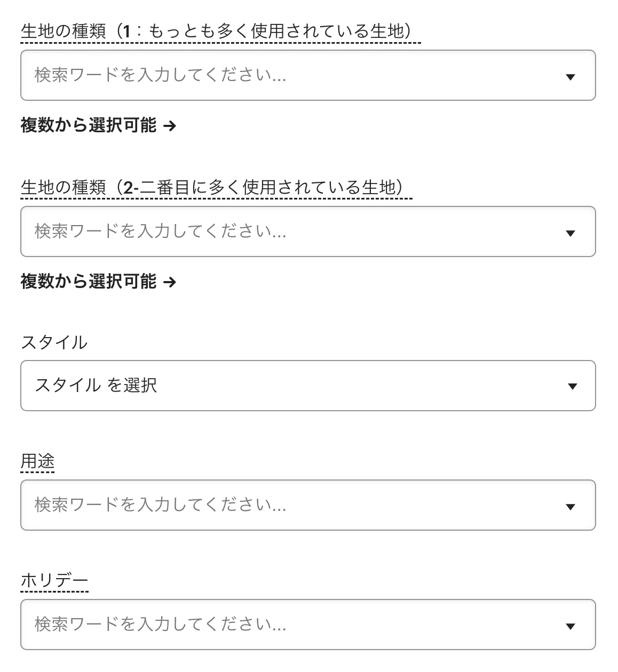Viewport: 618px width, 672px height.
Task: Click the underlined ホリデー label
Action: (54, 581)
